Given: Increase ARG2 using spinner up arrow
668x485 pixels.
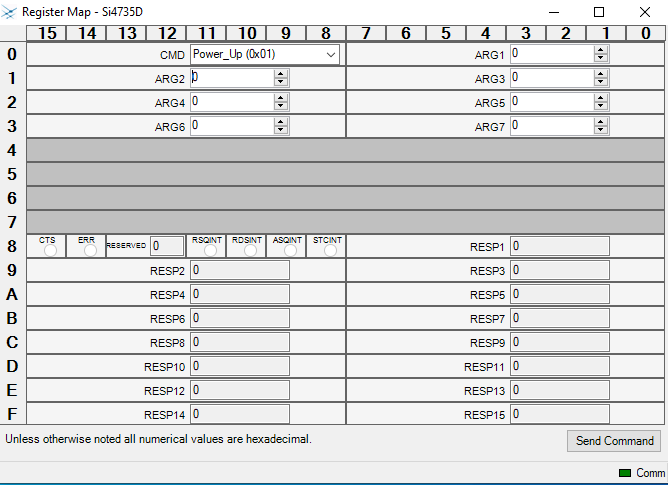Looking at the screenshot, I should 280,74.
